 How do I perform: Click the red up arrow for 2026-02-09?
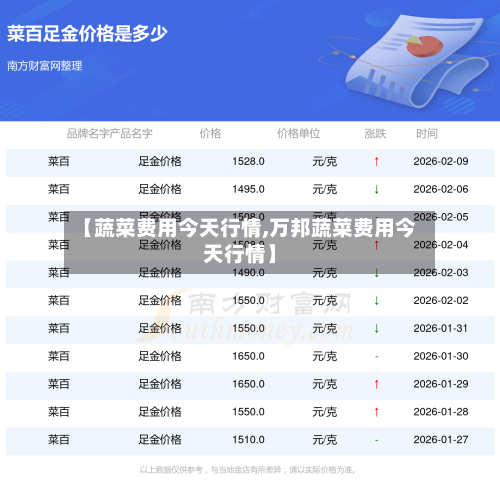coord(376,162)
